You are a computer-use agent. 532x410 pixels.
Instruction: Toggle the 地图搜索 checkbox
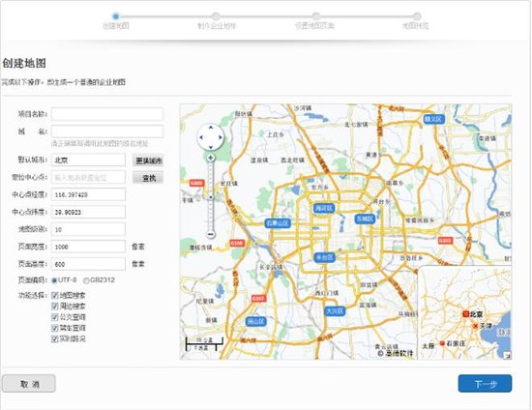coord(54,295)
